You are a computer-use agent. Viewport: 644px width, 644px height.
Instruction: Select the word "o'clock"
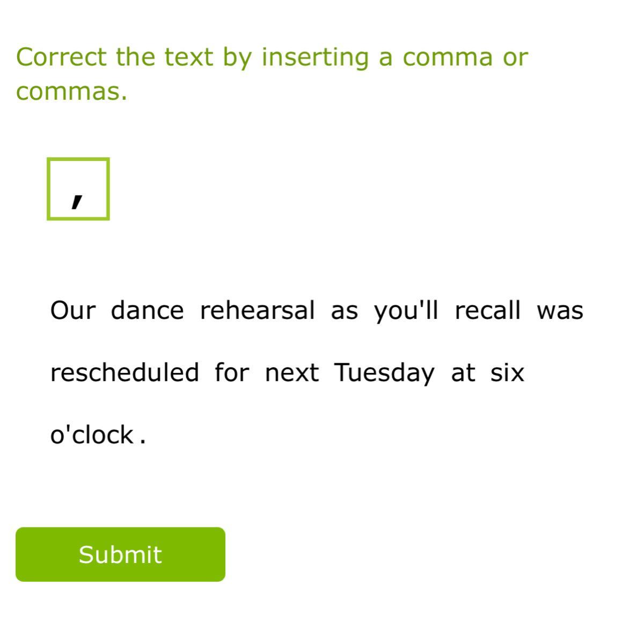tap(92, 435)
